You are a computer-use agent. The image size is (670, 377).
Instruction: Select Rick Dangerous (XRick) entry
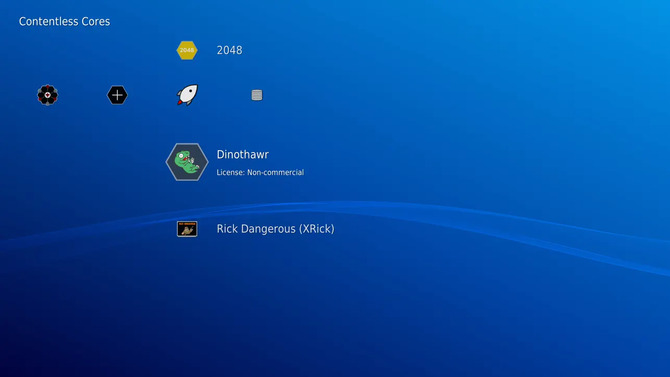pyautogui.click(x=276, y=229)
